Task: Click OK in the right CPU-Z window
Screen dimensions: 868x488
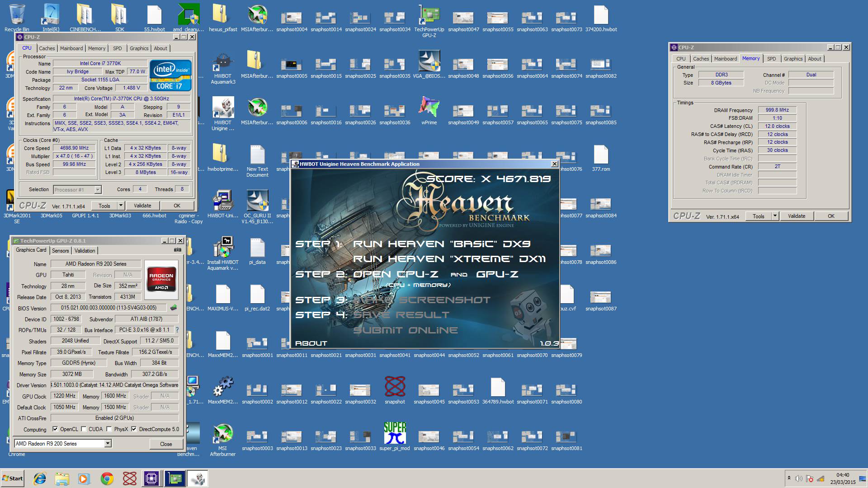Action: pyautogui.click(x=831, y=216)
